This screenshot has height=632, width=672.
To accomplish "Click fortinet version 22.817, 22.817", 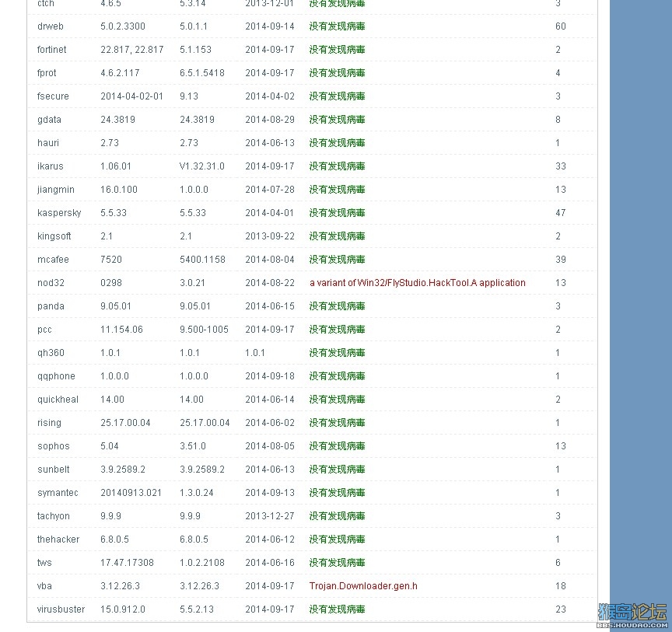I will pos(132,50).
